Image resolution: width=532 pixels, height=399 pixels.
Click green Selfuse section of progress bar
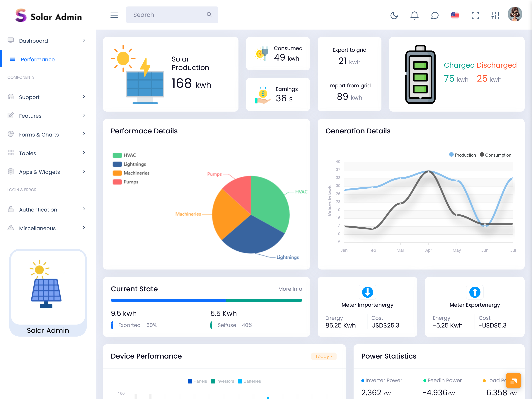click(264, 300)
